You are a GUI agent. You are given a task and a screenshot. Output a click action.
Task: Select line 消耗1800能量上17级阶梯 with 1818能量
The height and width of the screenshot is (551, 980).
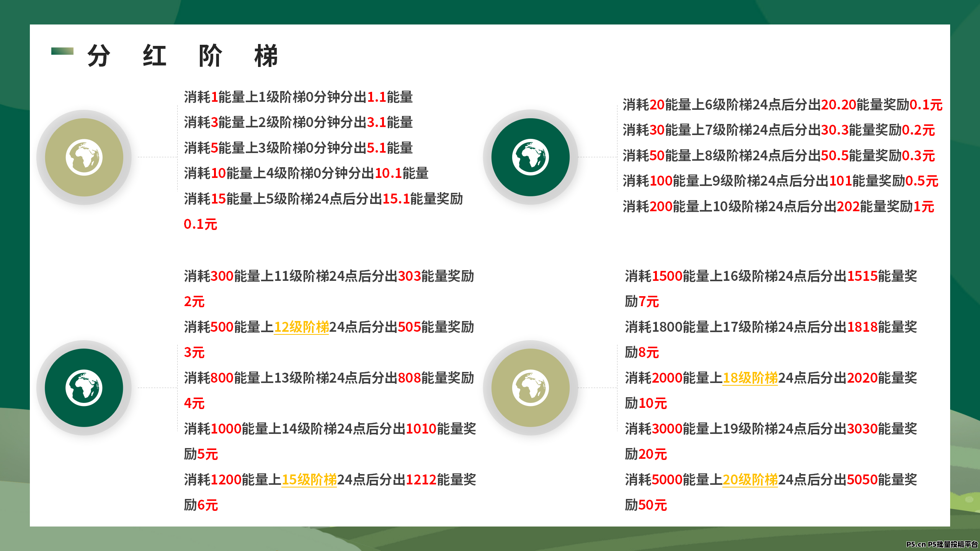tap(771, 327)
